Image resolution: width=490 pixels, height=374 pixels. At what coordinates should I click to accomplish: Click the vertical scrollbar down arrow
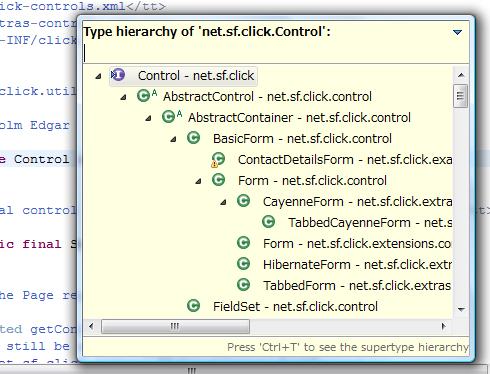click(461, 309)
